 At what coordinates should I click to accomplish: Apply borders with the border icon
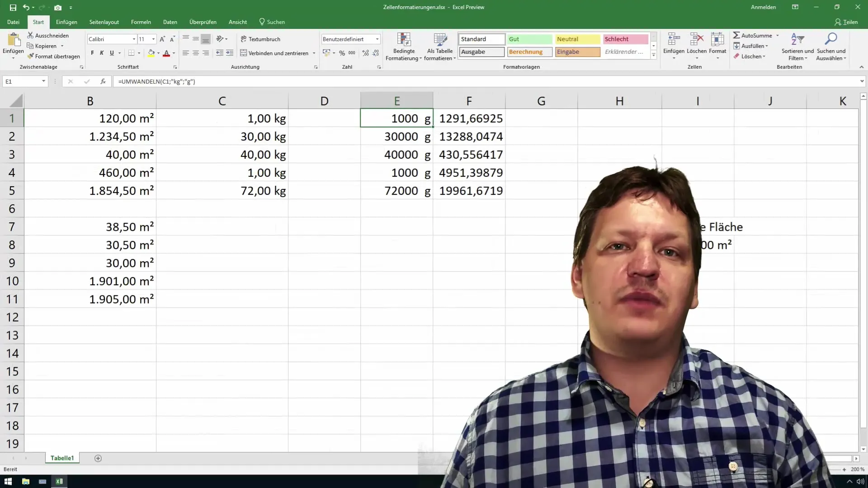(x=131, y=53)
